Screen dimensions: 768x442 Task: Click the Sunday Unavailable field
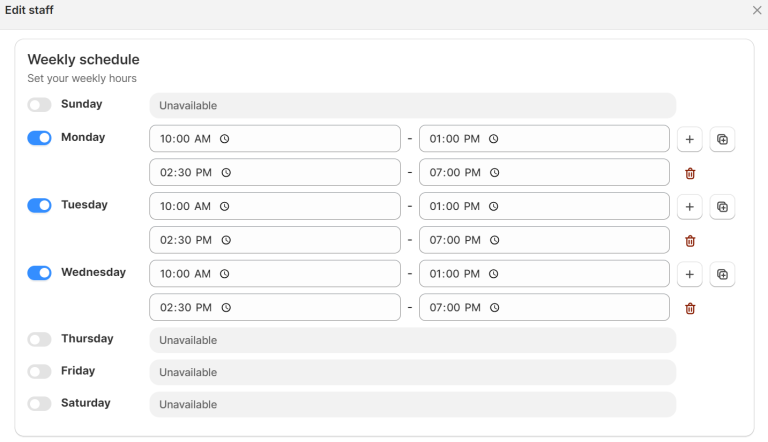pos(413,105)
